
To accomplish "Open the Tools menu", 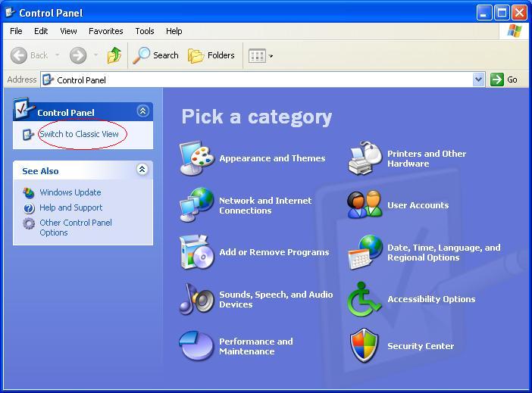I will pyautogui.click(x=145, y=31).
